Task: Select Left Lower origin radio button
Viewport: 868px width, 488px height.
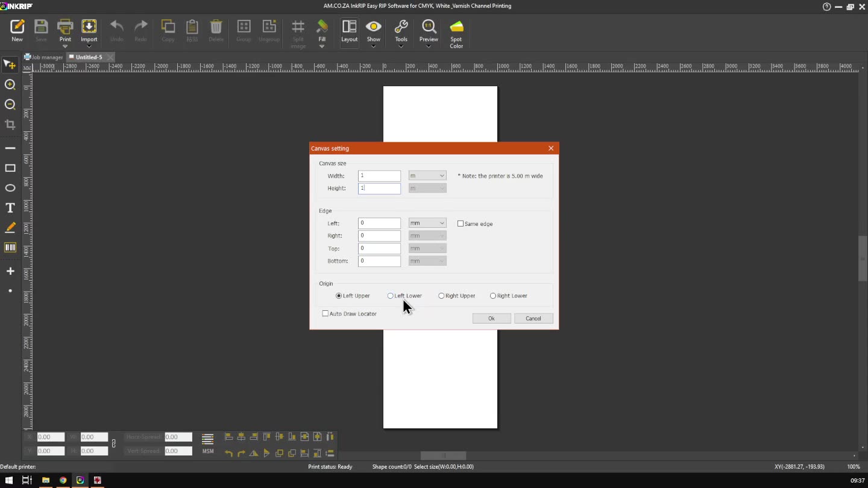Action: (x=391, y=296)
